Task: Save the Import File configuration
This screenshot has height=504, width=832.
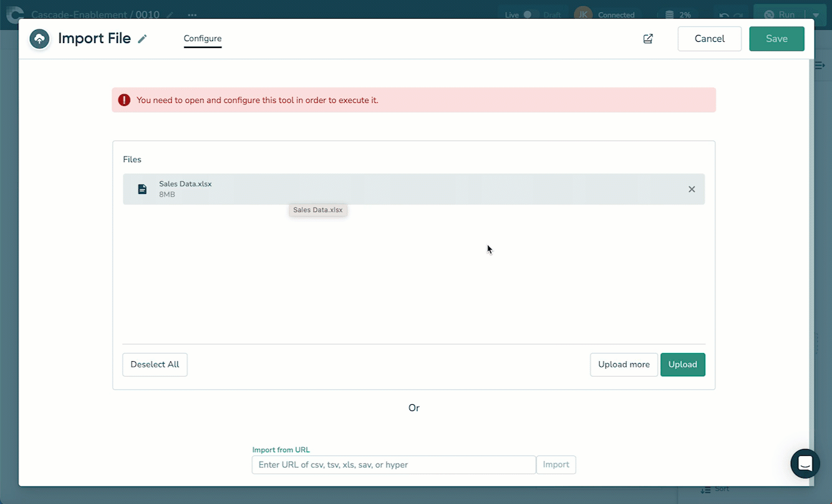Action: tap(776, 39)
